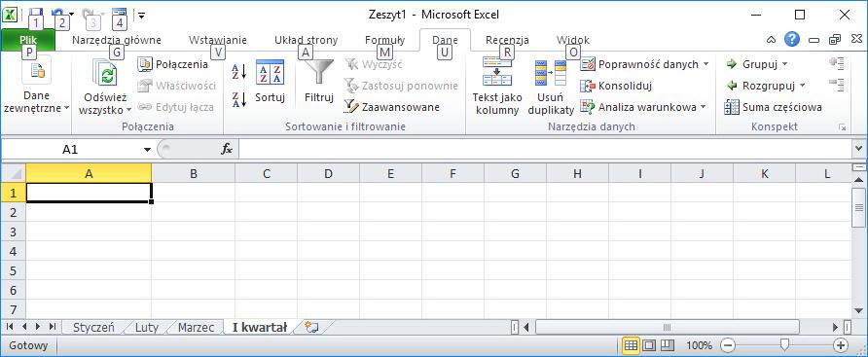This screenshot has width=868, height=357.
Task: Click the Help question mark icon
Action: 793,39
